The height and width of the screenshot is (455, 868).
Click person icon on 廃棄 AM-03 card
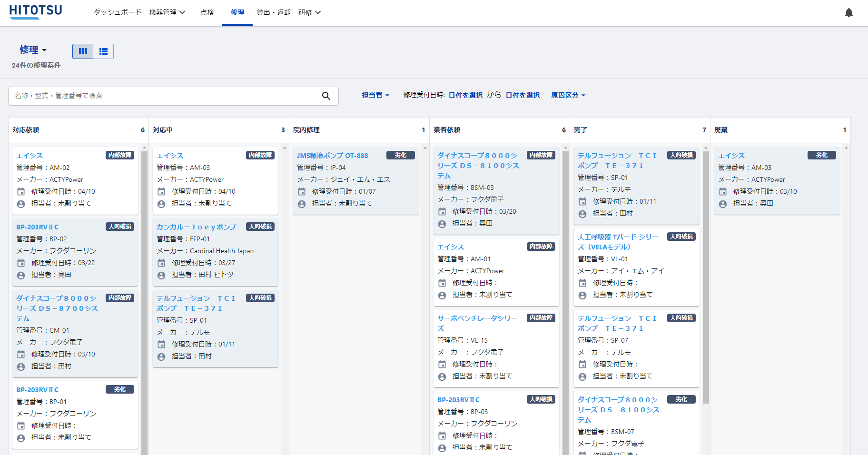pyautogui.click(x=723, y=204)
